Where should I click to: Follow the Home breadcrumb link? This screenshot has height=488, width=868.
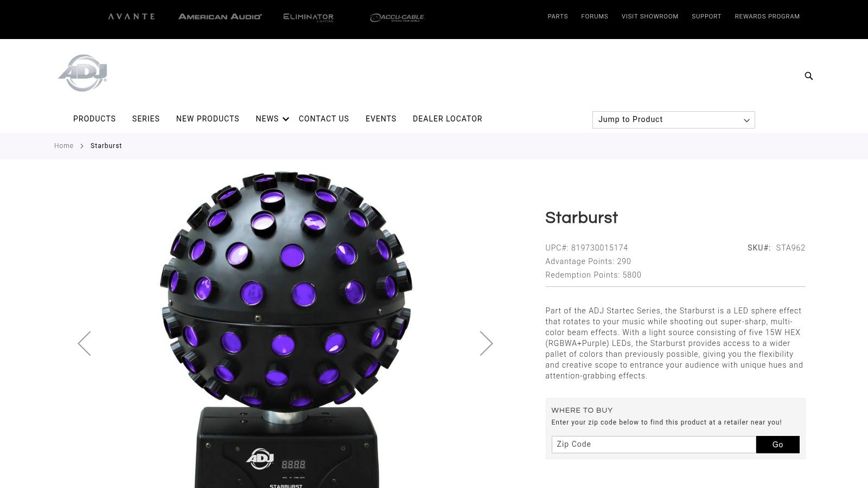(x=63, y=146)
